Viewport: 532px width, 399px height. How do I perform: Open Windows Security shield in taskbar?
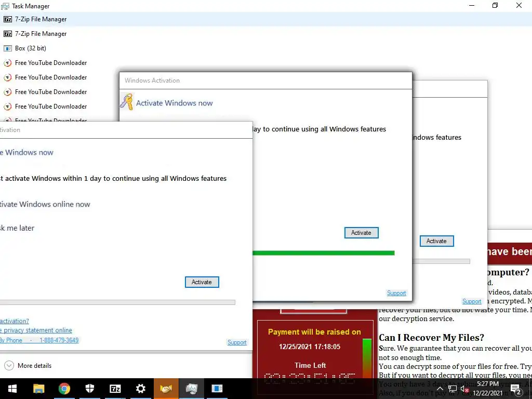coord(89,389)
